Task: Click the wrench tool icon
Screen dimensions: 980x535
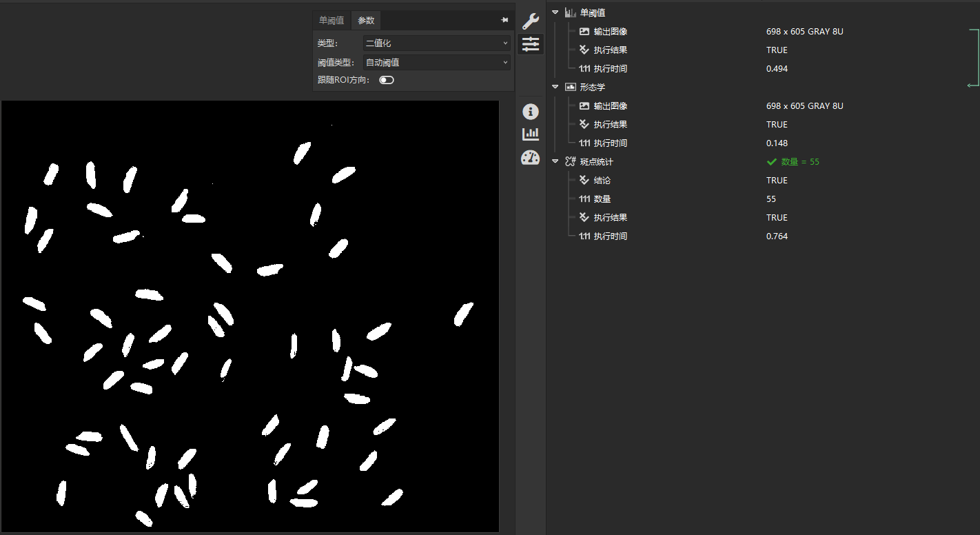Action: click(530, 21)
